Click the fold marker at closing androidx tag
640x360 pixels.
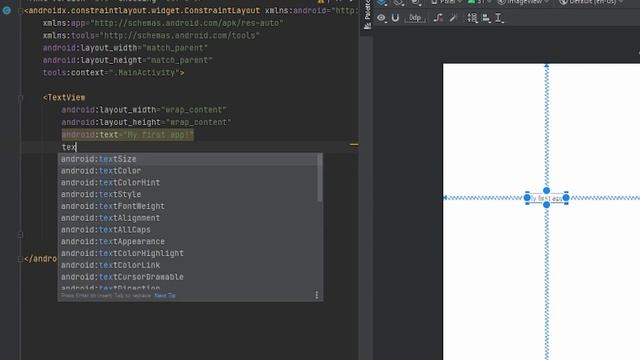point(20,259)
